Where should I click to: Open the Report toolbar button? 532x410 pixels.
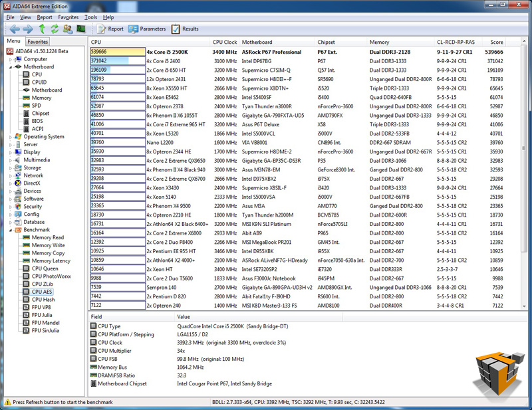(110, 29)
